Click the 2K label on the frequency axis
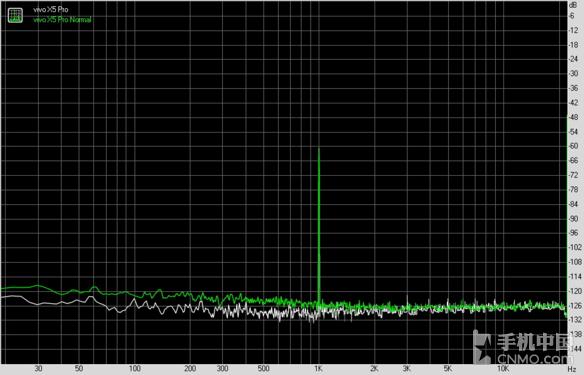Image resolution: width=584 pixels, height=375 pixels. coord(374,369)
